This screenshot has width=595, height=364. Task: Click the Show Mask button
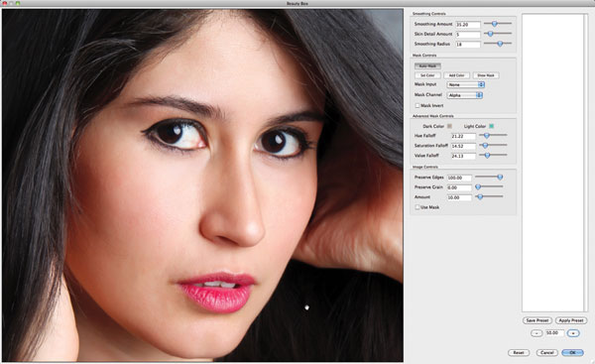(486, 75)
